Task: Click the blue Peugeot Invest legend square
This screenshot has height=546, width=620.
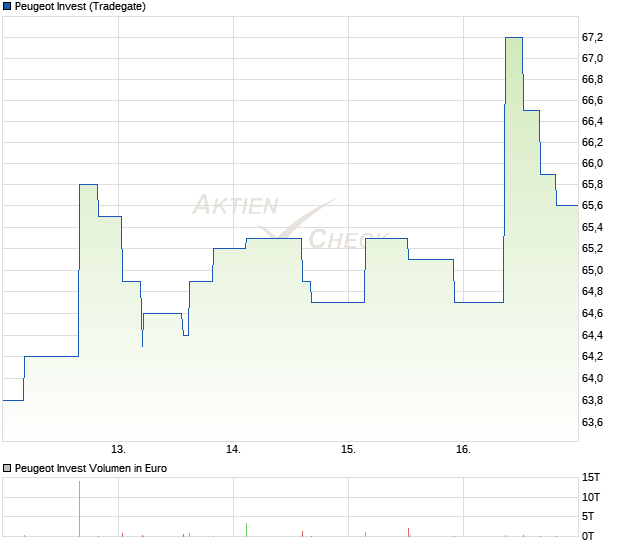Action: (x=7, y=6)
